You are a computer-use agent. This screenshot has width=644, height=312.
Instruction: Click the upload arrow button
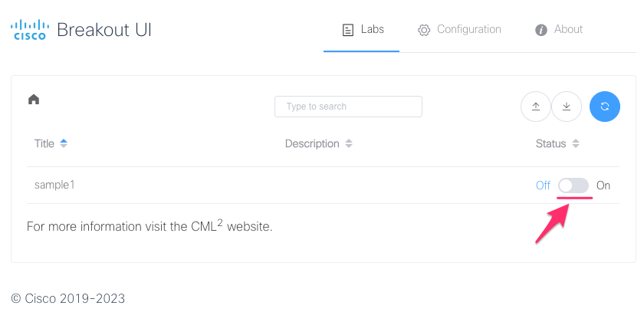[x=536, y=107]
